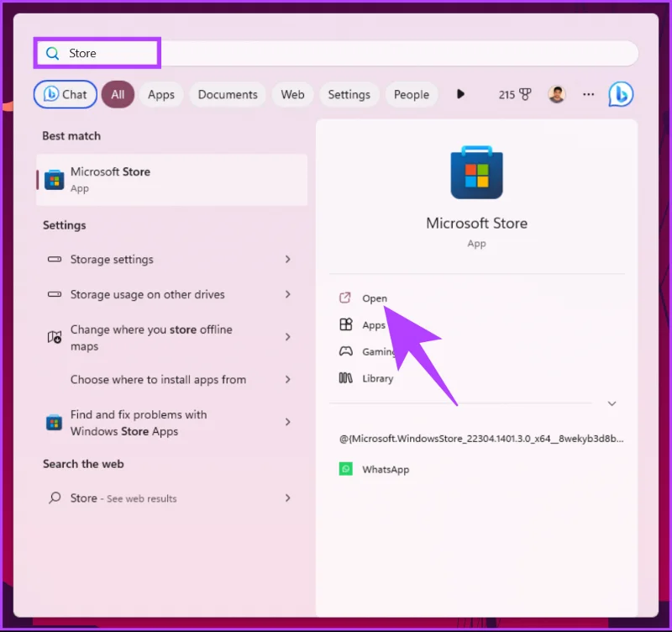Image resolution: width=672 pixels, height=632 pixels.
Task: Click the search magnifier icon
Action: pos(52,53)
